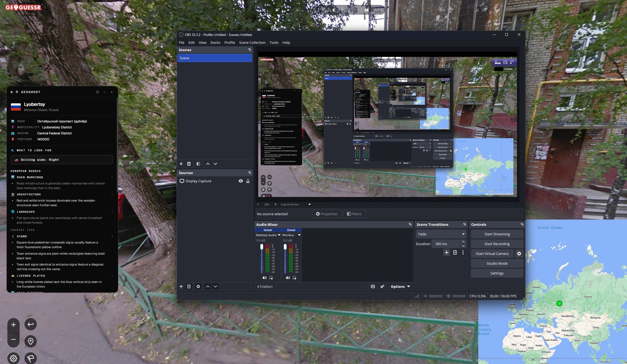The image size is (627, 364).
Task: Open the Profile menu in OBS
Action: tap(230, 42)
